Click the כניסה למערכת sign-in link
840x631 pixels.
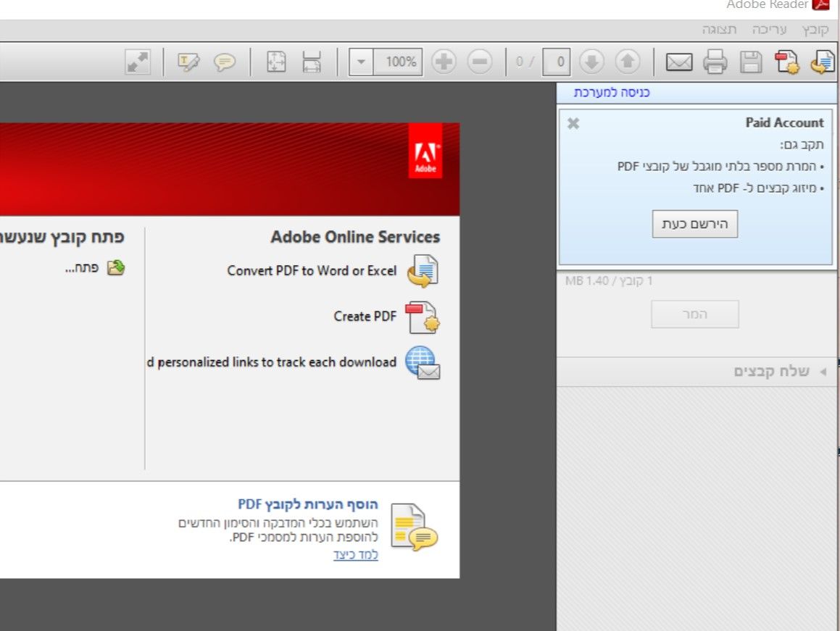pos(611,93)
